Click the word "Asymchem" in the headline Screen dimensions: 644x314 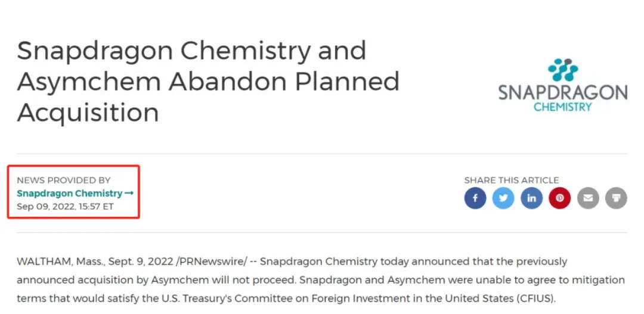click(89, 82)
